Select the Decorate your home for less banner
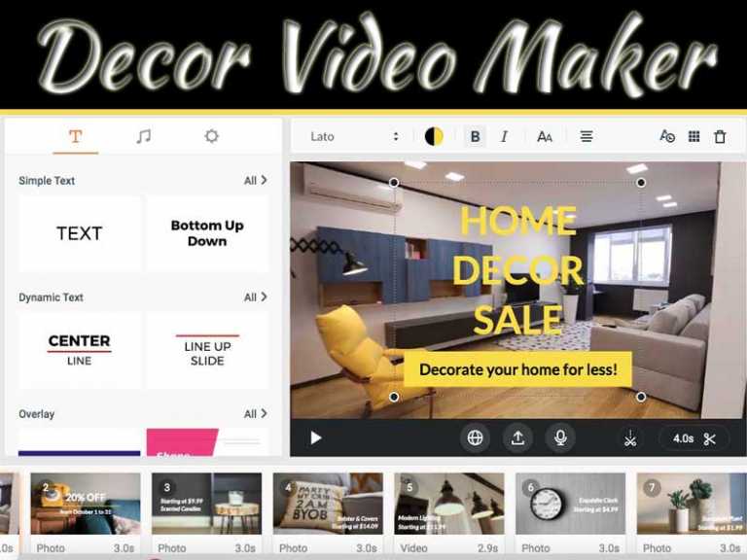Viewport: 747px width, 560px height. pyautogui.click(x=517, y=369)
